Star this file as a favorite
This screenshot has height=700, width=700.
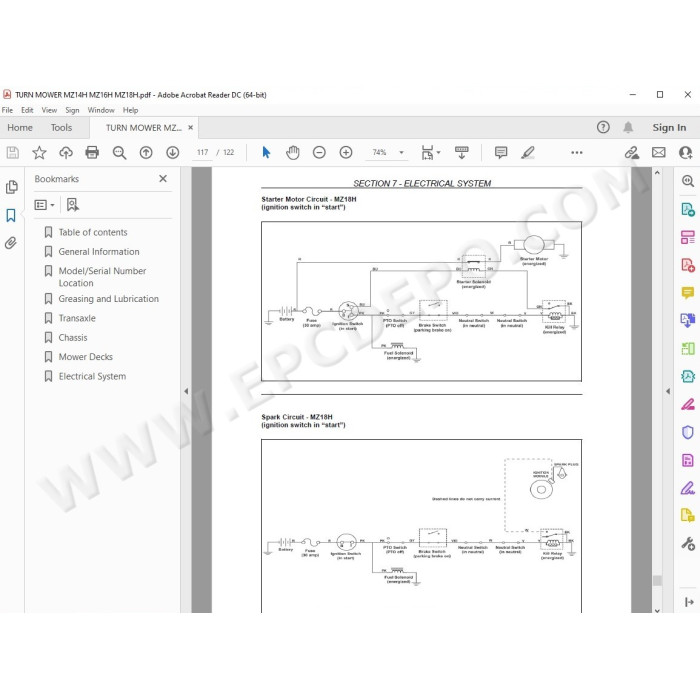click(39, 153)
